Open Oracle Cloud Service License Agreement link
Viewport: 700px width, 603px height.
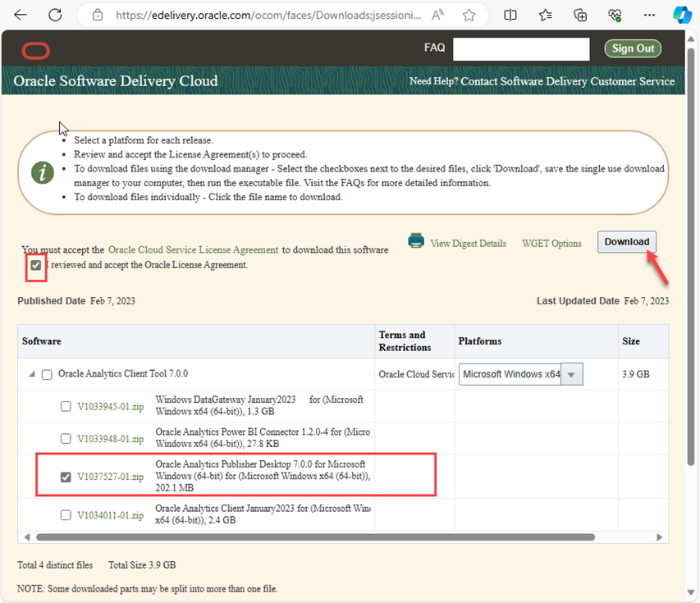[x=194, y=249]
